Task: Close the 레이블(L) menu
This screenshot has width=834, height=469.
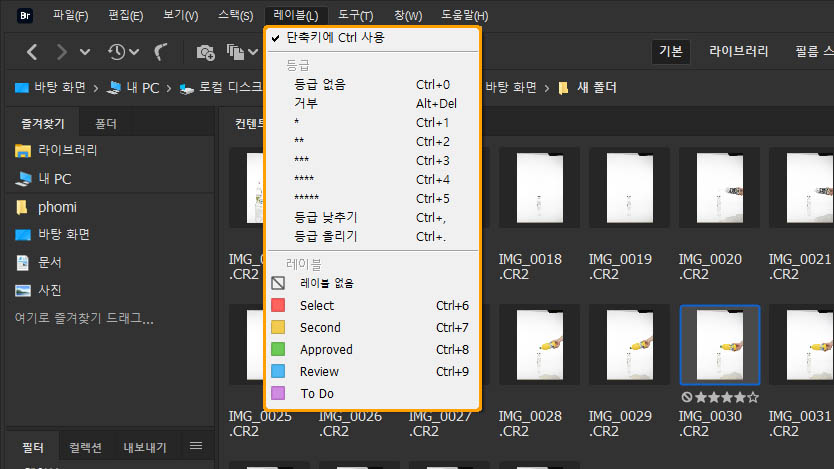Action: [x=296, y=15]
